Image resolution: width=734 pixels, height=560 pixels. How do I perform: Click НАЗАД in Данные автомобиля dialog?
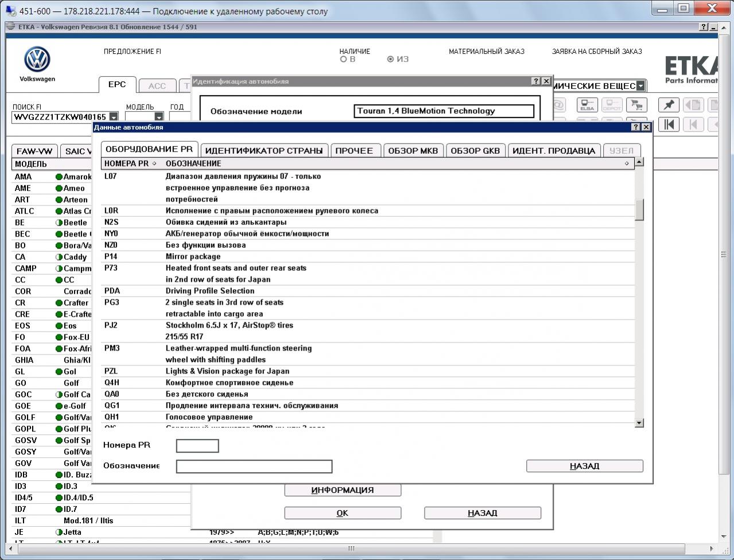pos(585,466)
